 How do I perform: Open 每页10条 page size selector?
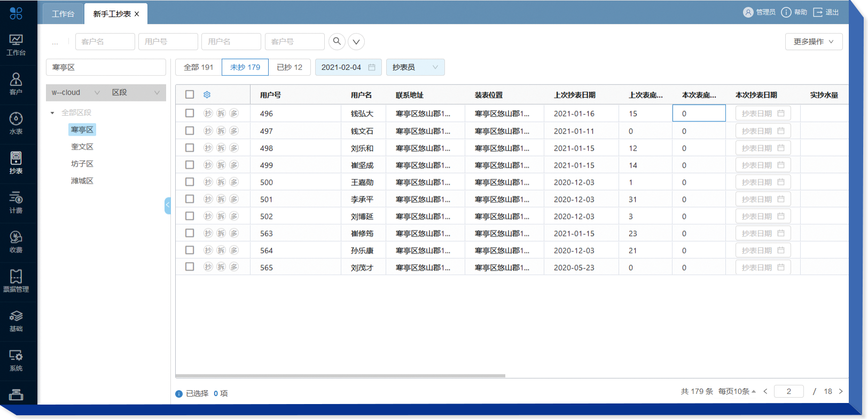point(737,391)
